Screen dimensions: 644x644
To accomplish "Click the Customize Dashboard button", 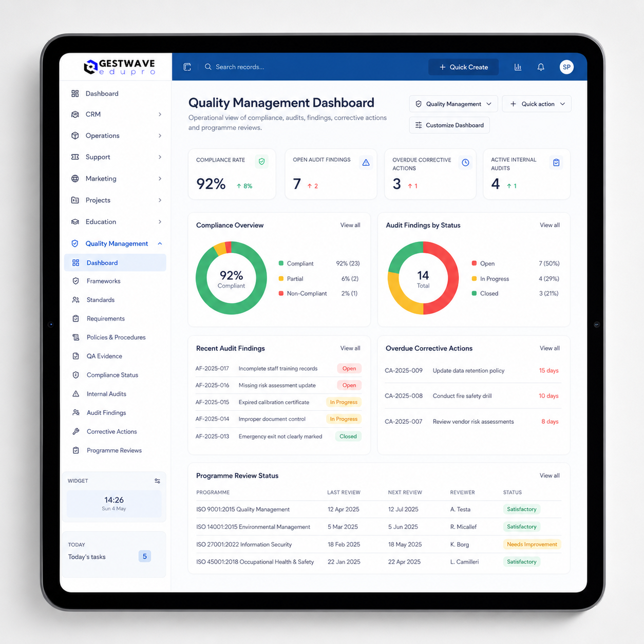I will [449, 125].
